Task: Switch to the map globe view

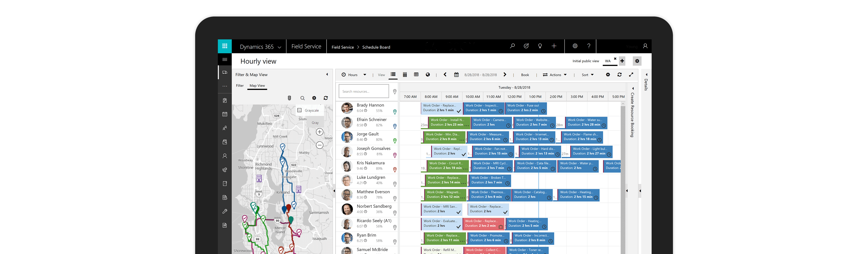Action: tap(428, 75)
